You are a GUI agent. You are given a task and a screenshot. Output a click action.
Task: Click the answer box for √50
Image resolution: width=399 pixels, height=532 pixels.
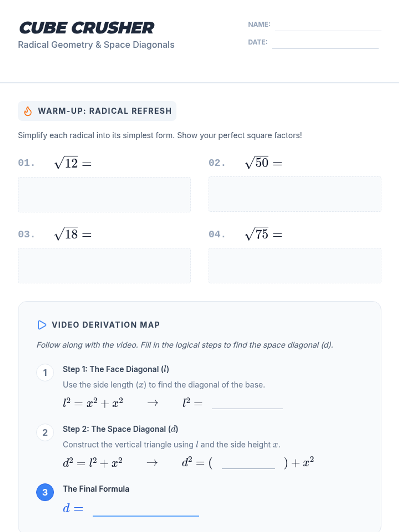(x=295, y=194)
